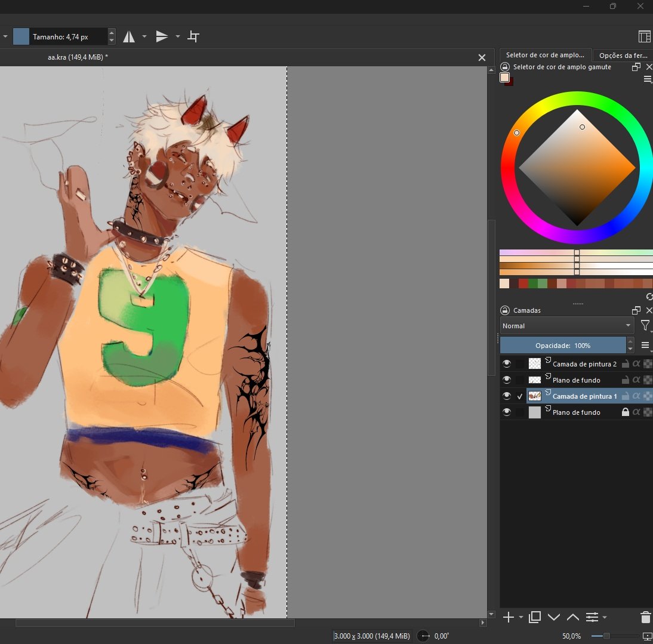Close the Camadas docker
This screenshot has width=653, height=644.
click(649, 310)
